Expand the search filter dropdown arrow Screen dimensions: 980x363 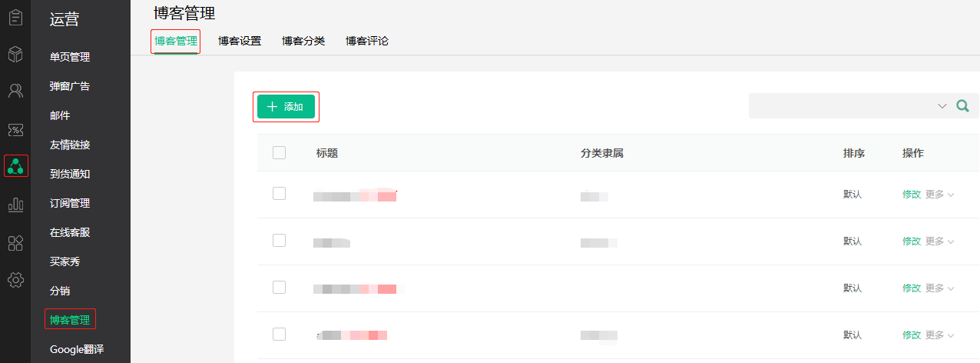[942, 106]
